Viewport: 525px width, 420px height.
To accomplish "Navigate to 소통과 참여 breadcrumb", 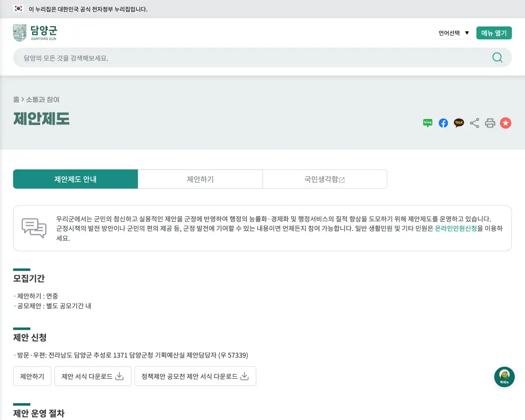I will [43, 99].
